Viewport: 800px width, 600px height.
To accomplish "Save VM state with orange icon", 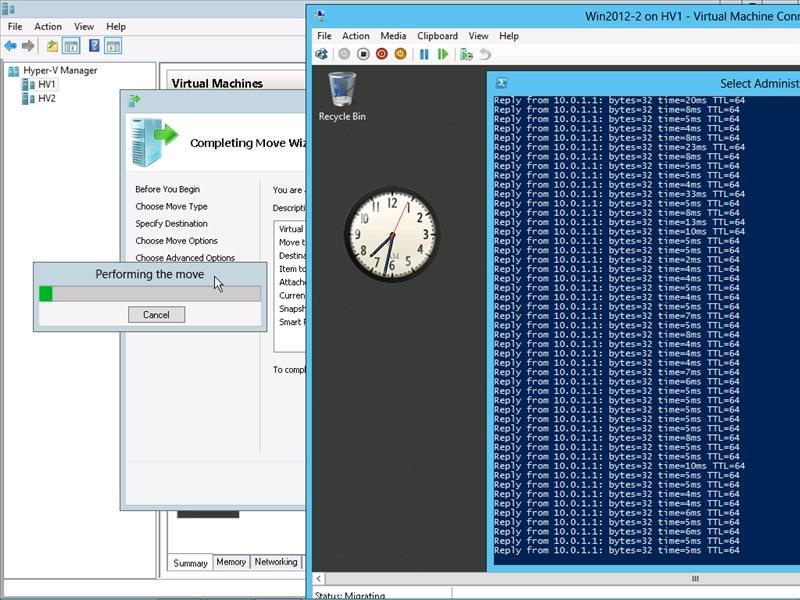I will point(401,54).
